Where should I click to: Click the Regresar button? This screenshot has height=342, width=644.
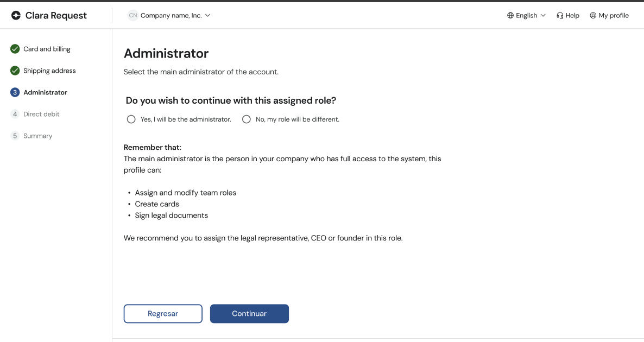[x=163, y=314]
